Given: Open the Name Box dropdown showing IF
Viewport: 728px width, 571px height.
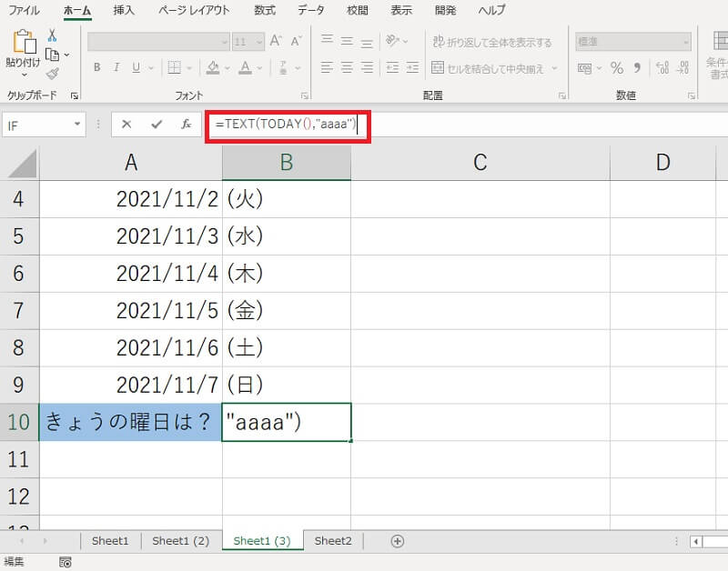Looking at the screenshot, I should click(x=76, y=125).
